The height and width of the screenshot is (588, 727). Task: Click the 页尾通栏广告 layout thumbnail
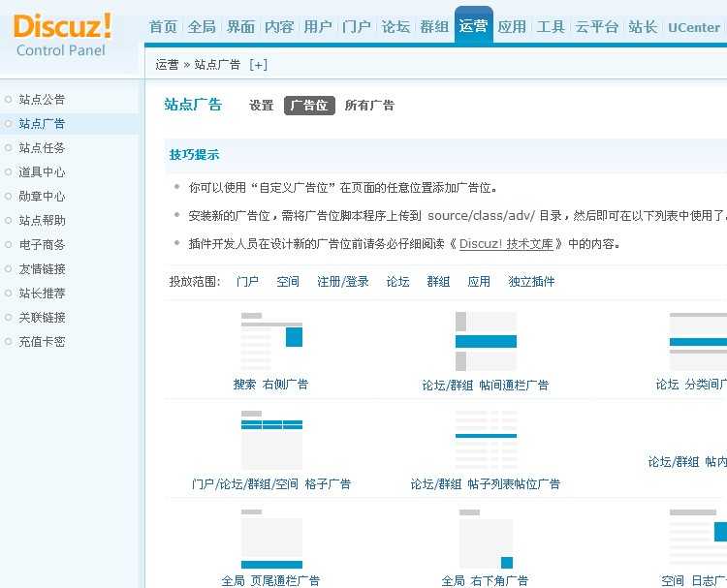coord(271,539)
